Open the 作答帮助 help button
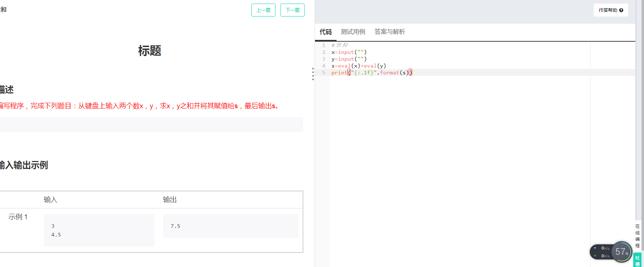Image resolution: width=644 pixels, height=267 pixels. (611, 10)
